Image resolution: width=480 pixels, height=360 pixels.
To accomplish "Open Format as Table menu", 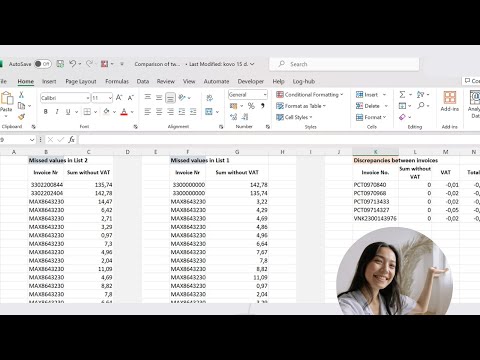I will [301, 106].
